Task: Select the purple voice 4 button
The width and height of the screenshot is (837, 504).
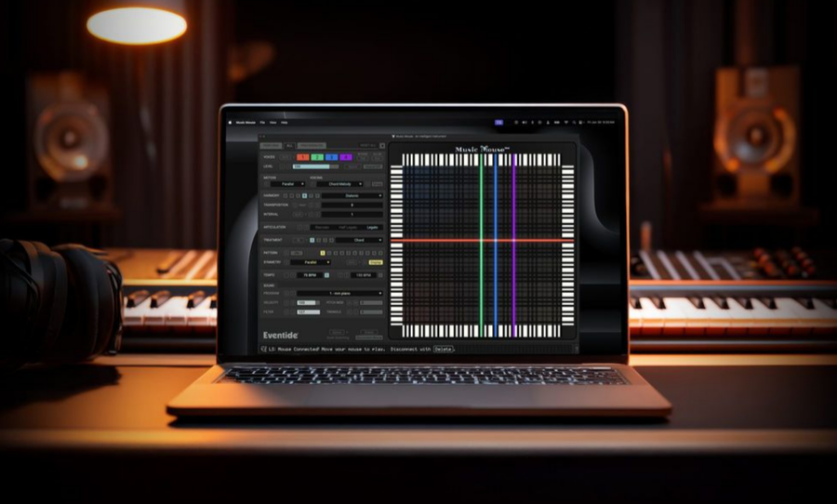Action: [346, 157]
